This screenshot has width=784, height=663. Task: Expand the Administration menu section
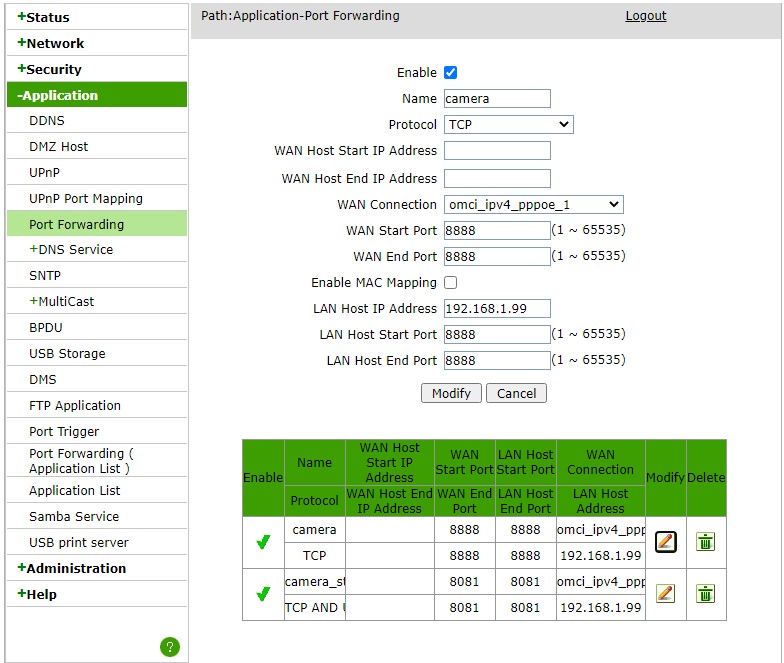click(97, 568)
